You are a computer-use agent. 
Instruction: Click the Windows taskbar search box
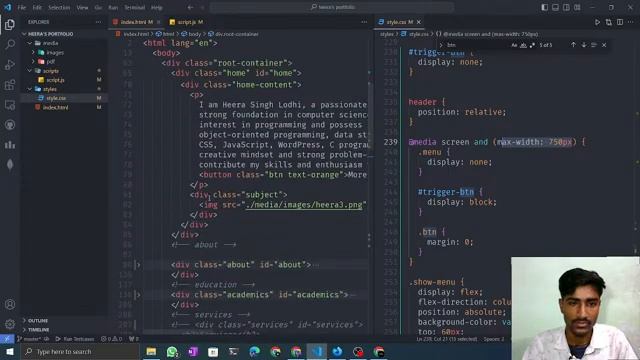[x=81, y=351]
